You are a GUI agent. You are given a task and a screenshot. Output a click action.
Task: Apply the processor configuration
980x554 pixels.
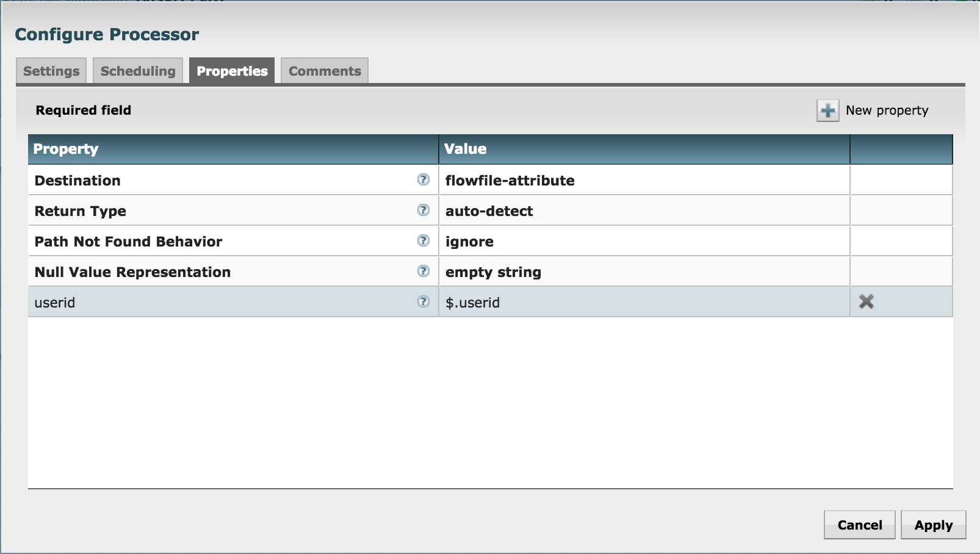(932, 524)
